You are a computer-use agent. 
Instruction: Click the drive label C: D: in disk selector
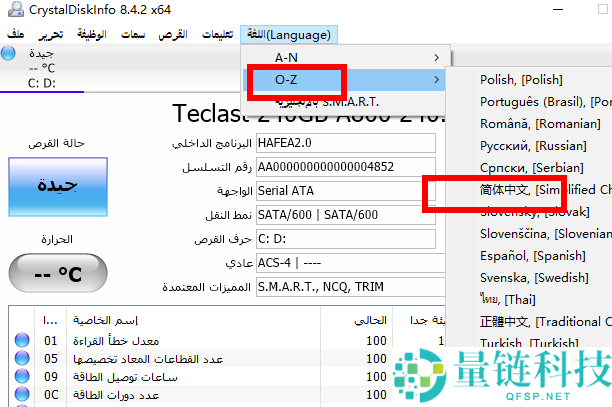[x=42, y=83]
